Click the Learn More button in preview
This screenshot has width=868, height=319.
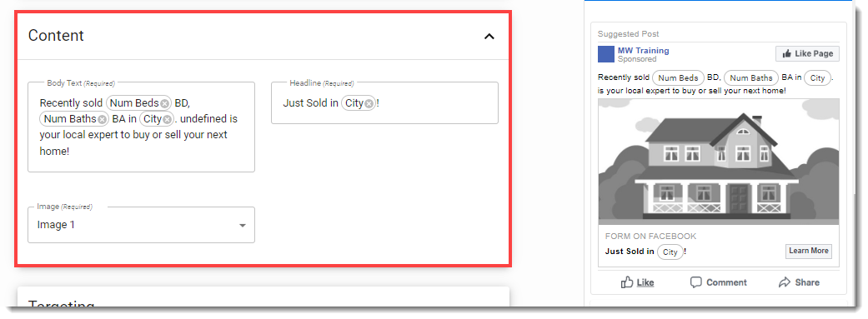coord(808,251)
